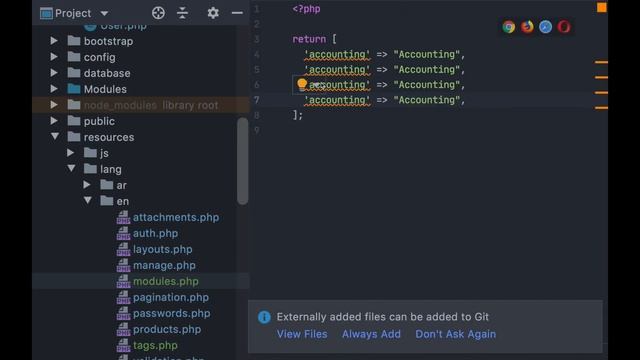The width and height of the screenshot is (640, 360).
Task: Click the error stripe marker beside line 4
Action: (x=601, y=62)
